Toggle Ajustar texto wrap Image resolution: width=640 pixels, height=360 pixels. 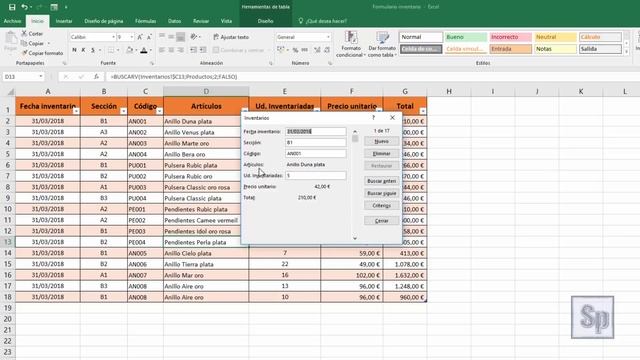click(x=231, y=37)
